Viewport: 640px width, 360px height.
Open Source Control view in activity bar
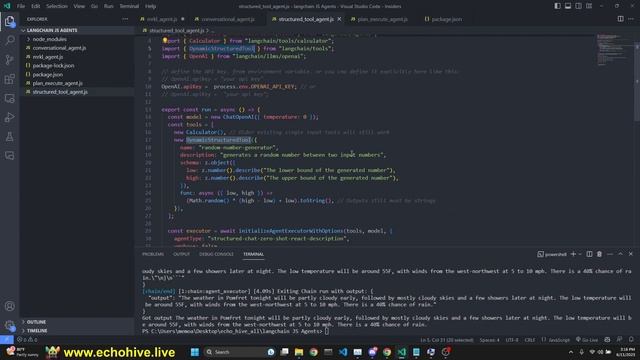tap(9, 60)
